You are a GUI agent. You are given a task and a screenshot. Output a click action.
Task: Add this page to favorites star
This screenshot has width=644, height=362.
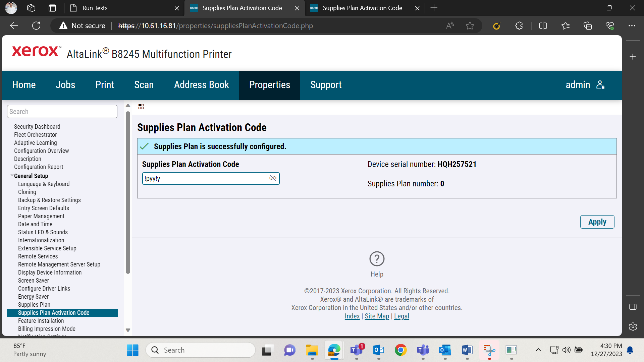(470, 26)
